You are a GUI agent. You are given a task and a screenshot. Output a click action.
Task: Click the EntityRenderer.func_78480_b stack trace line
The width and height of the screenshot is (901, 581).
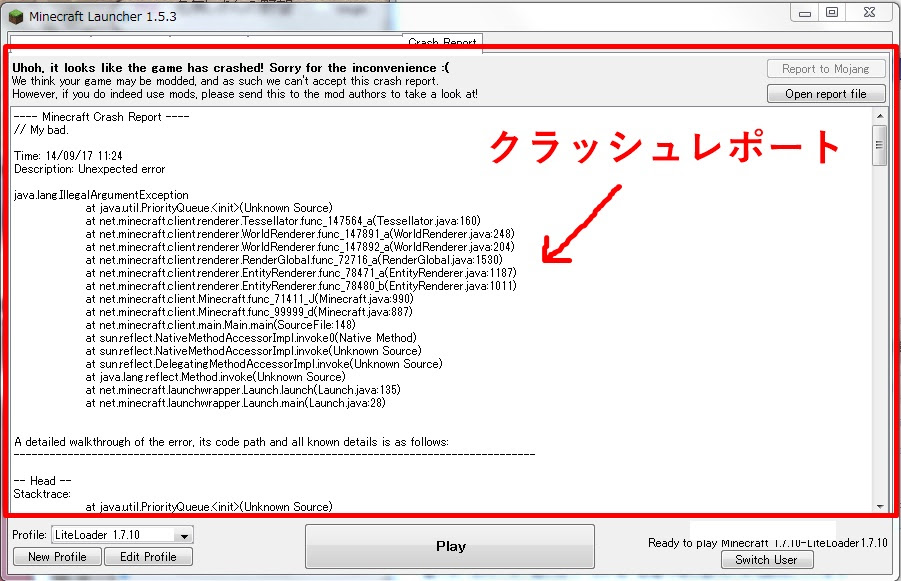tap(301, 286)
